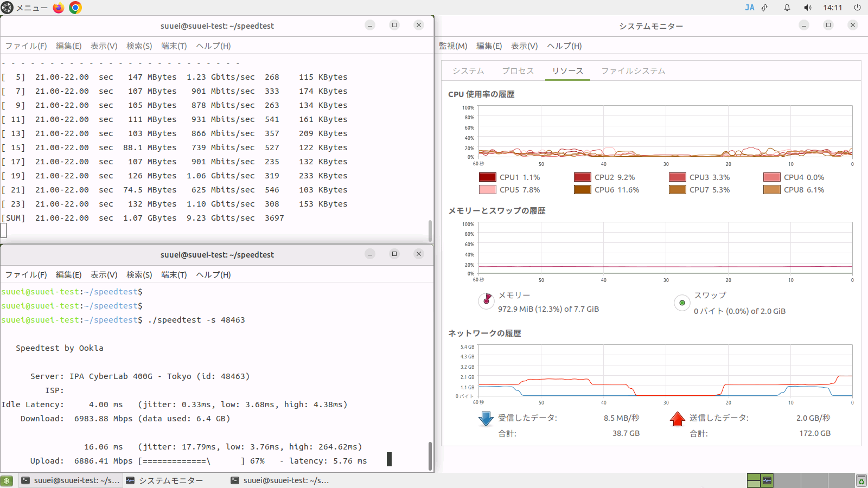Open the メニュー application menu
Screen dimensions: 868x488
coord(24,8)
